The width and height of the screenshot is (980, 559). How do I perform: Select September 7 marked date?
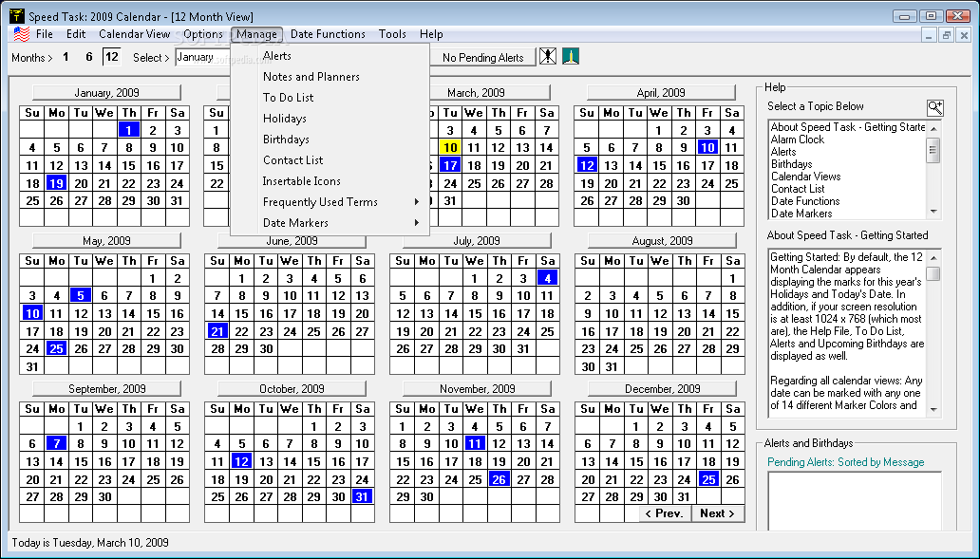click(56, 443)
